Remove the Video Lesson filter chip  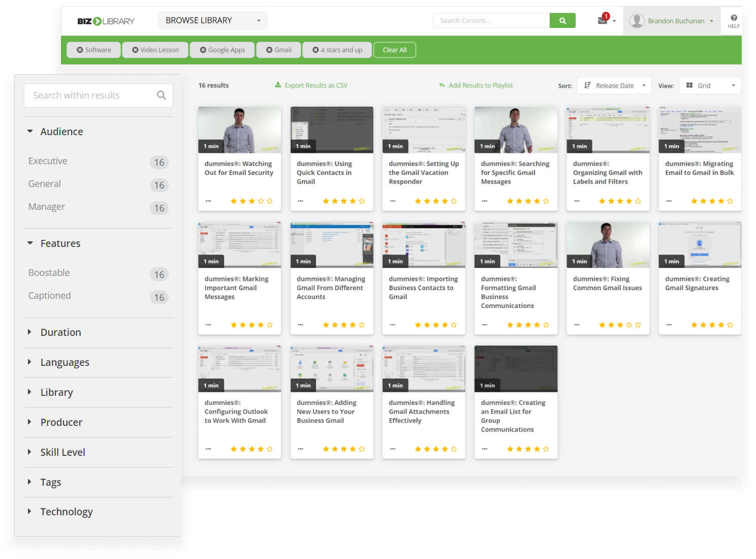(135, 50)
